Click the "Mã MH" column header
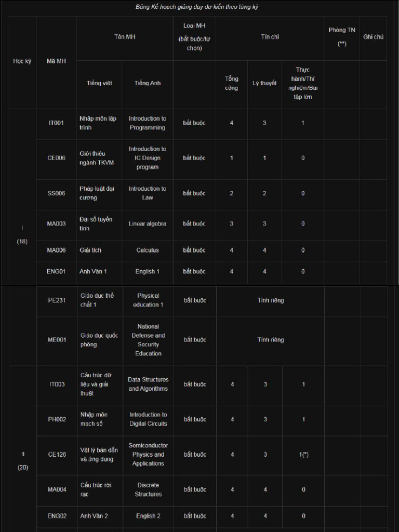 56,61
